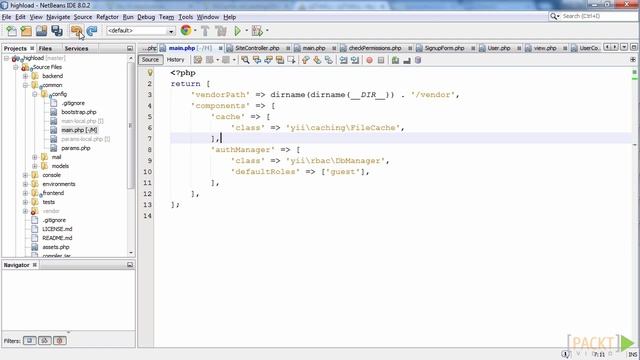Click the Stop Macro Recording icon

coord(381,60)
